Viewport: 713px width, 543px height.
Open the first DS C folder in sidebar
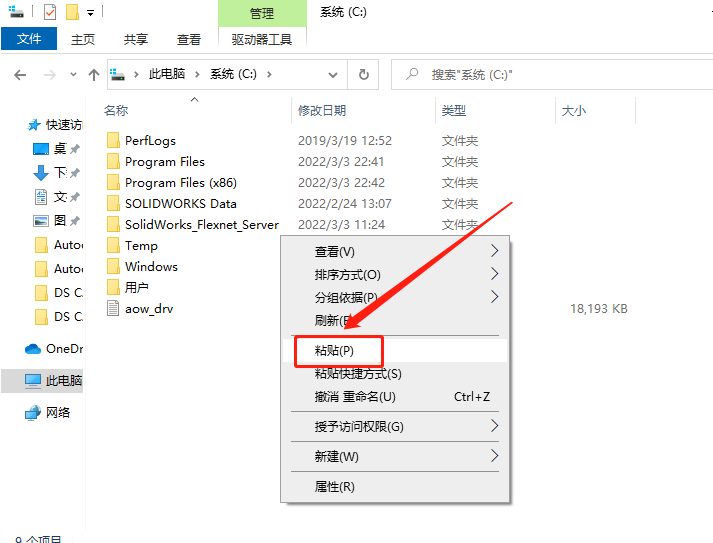pos(59,293)
